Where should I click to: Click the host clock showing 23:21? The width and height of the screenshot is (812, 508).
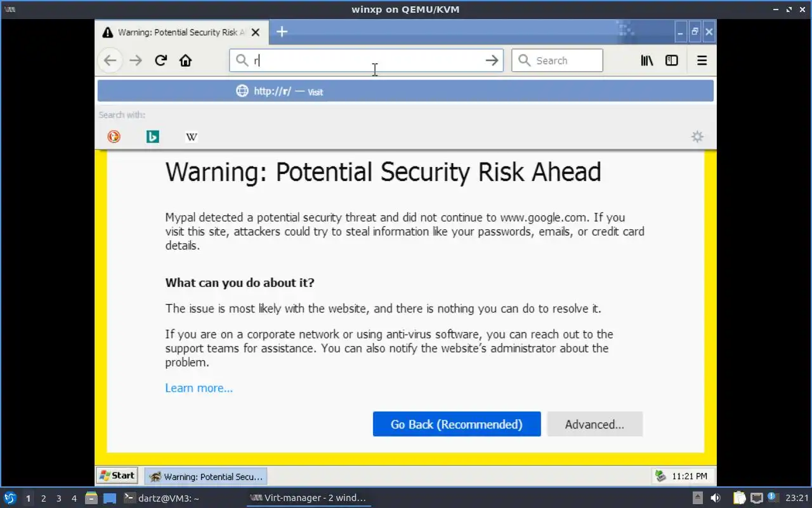point(797,498)
